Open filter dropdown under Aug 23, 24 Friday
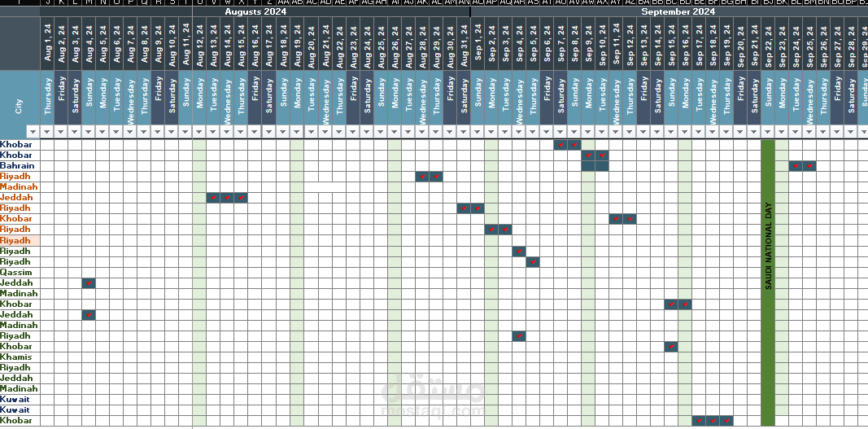The image size is (868, 429). [x=352, y=132]
